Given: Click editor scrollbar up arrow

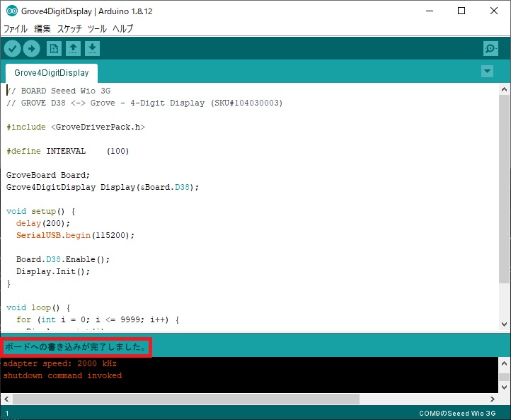Looking at the screenshot, I should point(504,89).
